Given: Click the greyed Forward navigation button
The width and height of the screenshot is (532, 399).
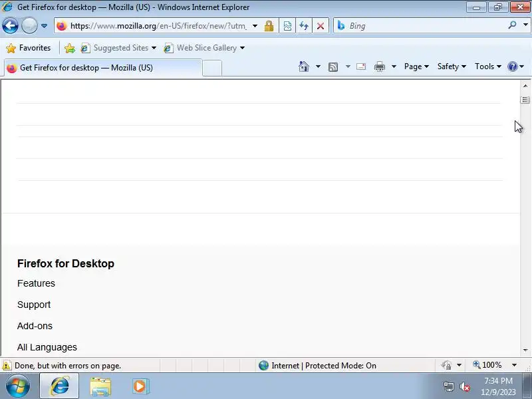Looking at the screenshot, I should pos(29,26).
